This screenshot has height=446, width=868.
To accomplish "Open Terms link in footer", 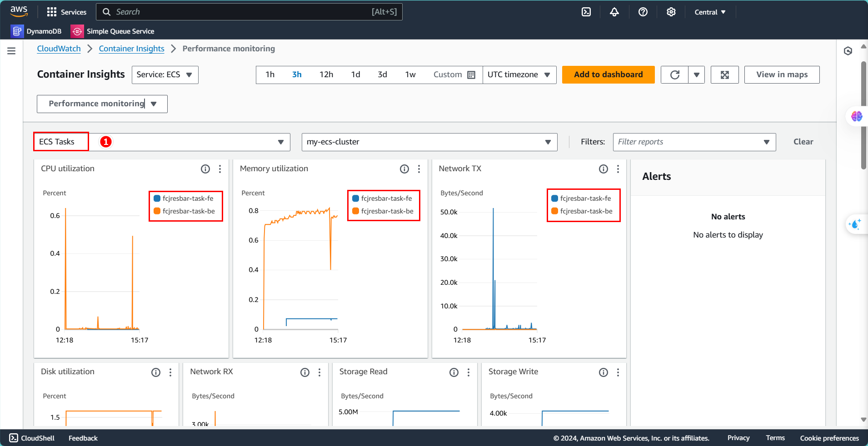I will pos(775,438).
